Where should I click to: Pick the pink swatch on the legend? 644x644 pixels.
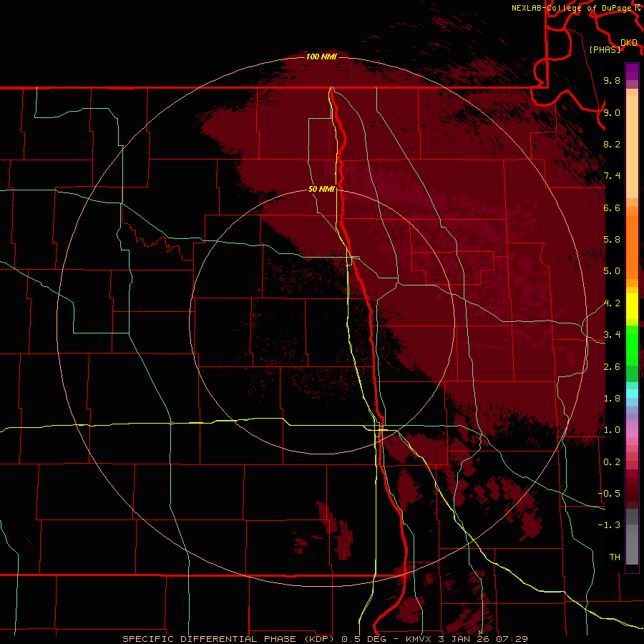(x=632, y=434)
